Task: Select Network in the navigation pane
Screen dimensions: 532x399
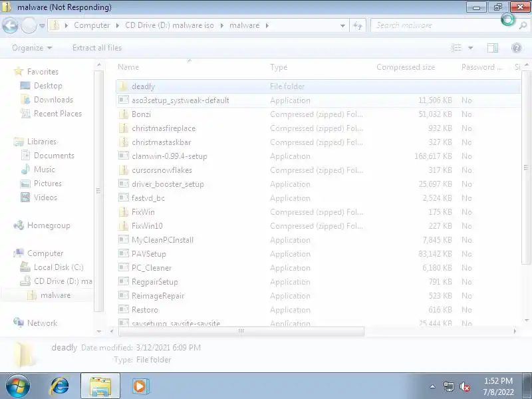Action: point(42,323)
